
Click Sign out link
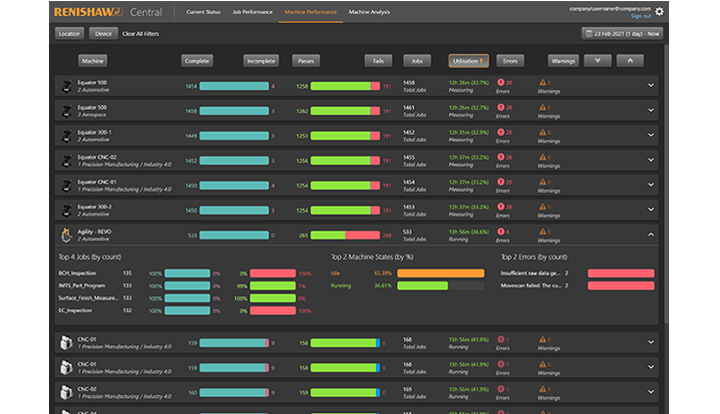[x=641, y=16]
